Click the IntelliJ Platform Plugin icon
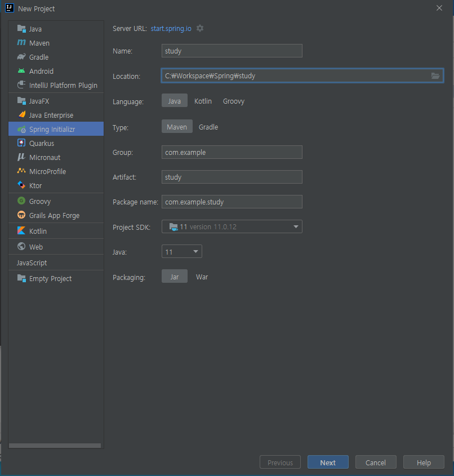The width and height of the screenshot is (454, 476). 21,84
